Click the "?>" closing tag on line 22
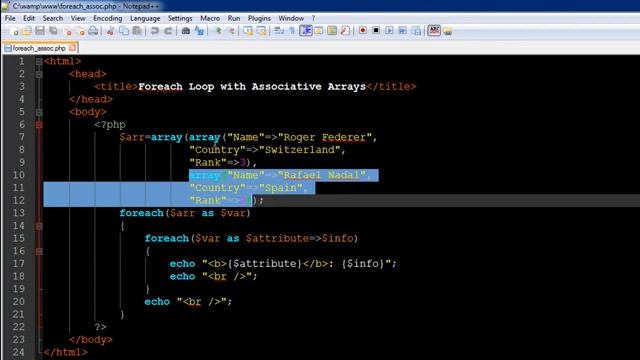 100,327
